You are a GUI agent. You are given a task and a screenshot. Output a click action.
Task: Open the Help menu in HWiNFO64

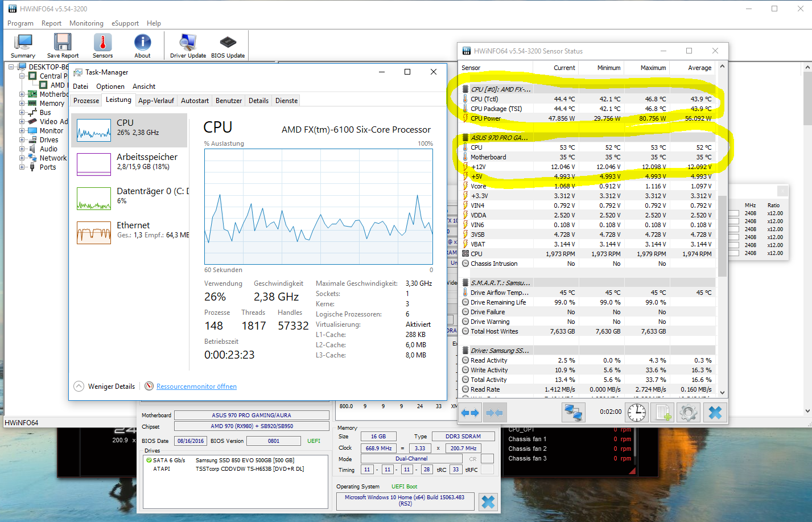(x=154, y=23)
